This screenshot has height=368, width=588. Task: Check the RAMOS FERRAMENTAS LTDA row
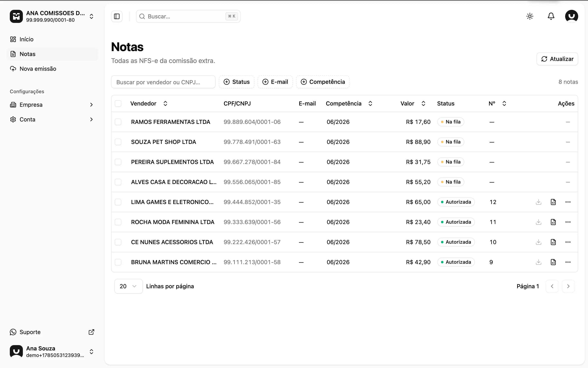(118, 122)
